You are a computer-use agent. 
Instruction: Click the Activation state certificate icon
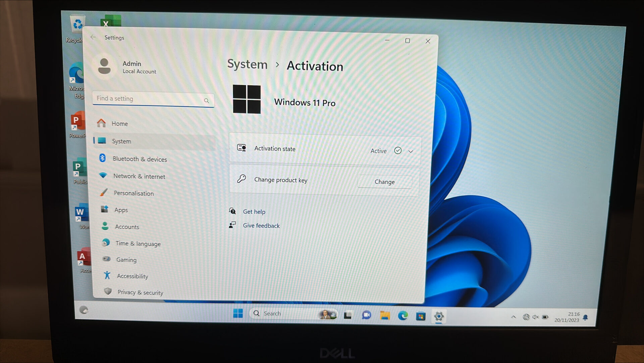241,148
